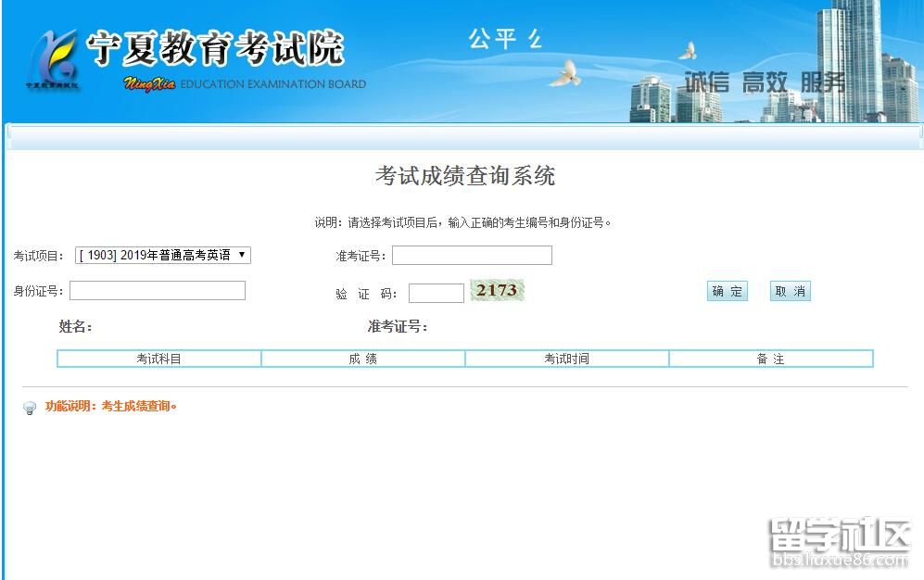Viewport: 924px width, 580px height.
Task: Click the 留学社区 watermark logo
Action: (x=840, y=541)
